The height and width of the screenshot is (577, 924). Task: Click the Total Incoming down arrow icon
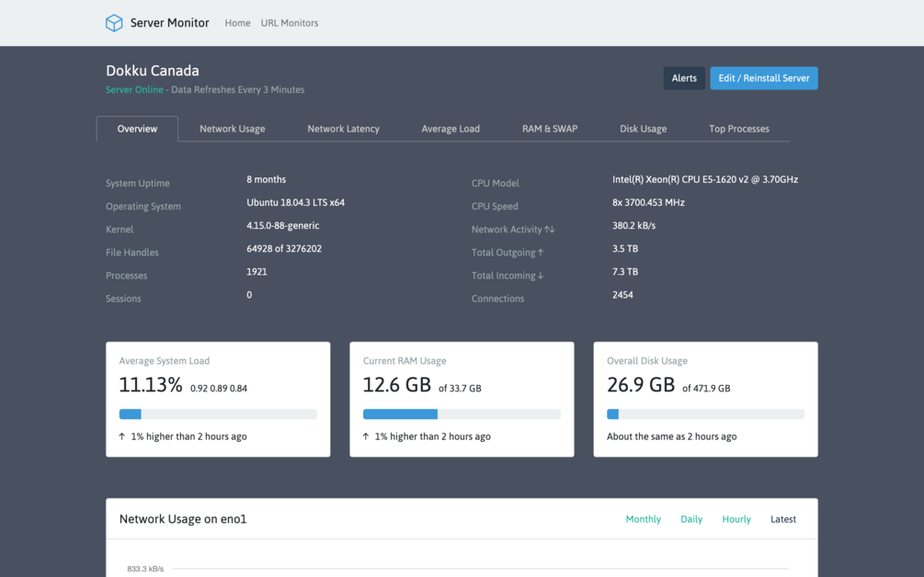point(541,275)
